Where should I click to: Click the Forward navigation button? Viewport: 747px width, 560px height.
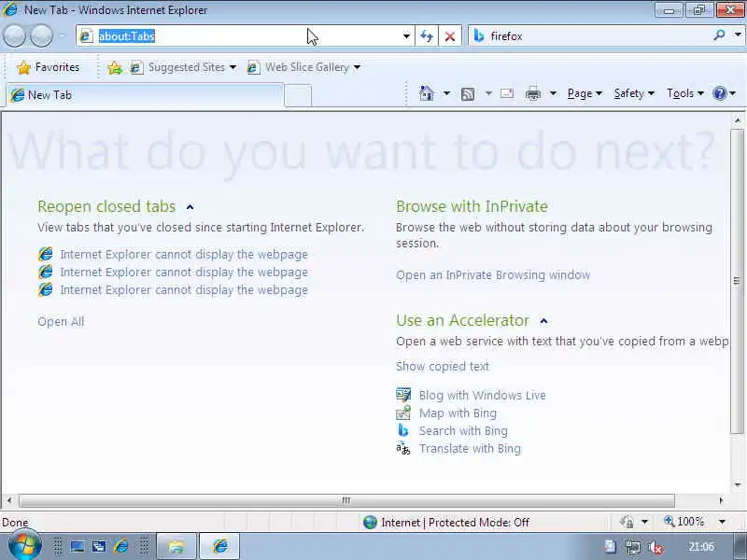[41, 36]
